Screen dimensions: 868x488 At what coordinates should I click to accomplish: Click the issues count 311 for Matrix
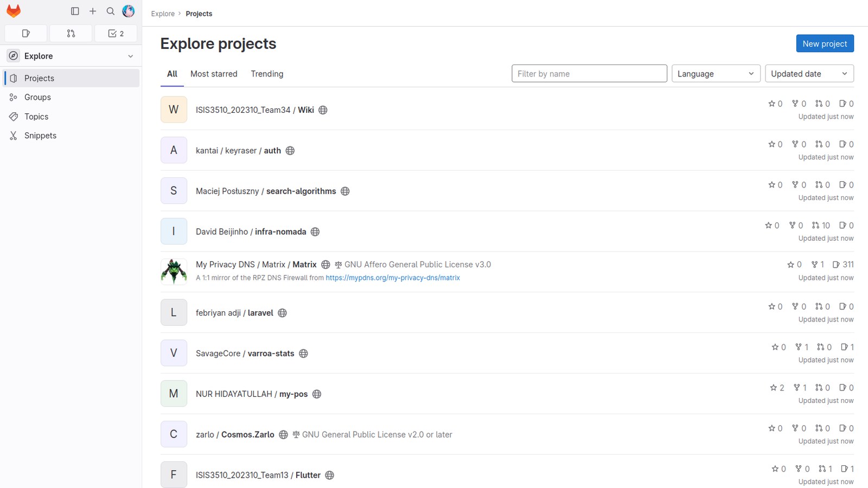pyautogui.click(x=843, y=265)
